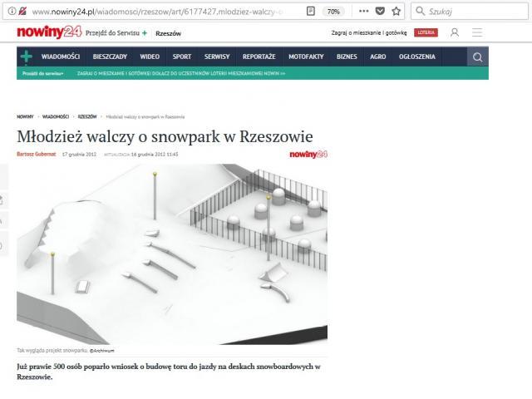
Task: Save page to Pocket icon
Action: click(380, 12)
